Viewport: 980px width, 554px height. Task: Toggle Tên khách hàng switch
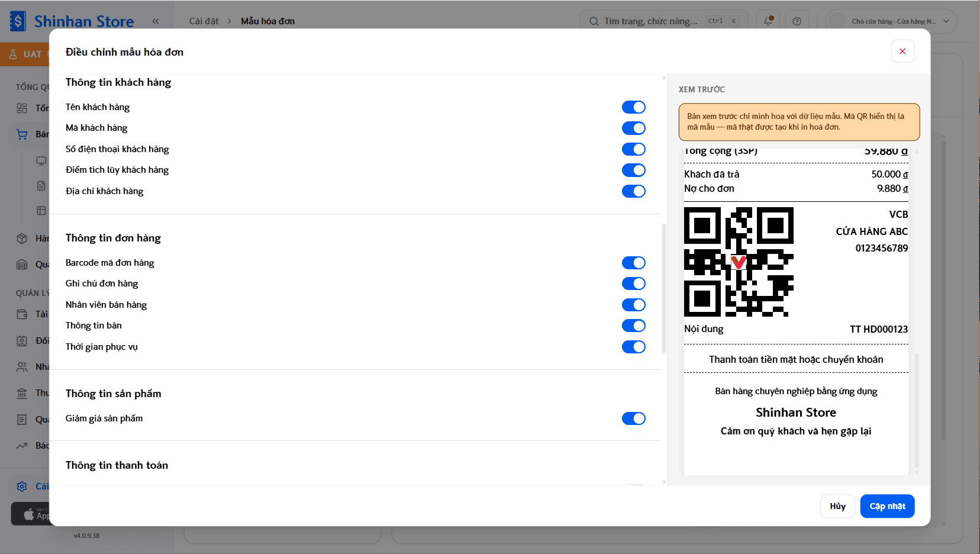coord(633,107)
